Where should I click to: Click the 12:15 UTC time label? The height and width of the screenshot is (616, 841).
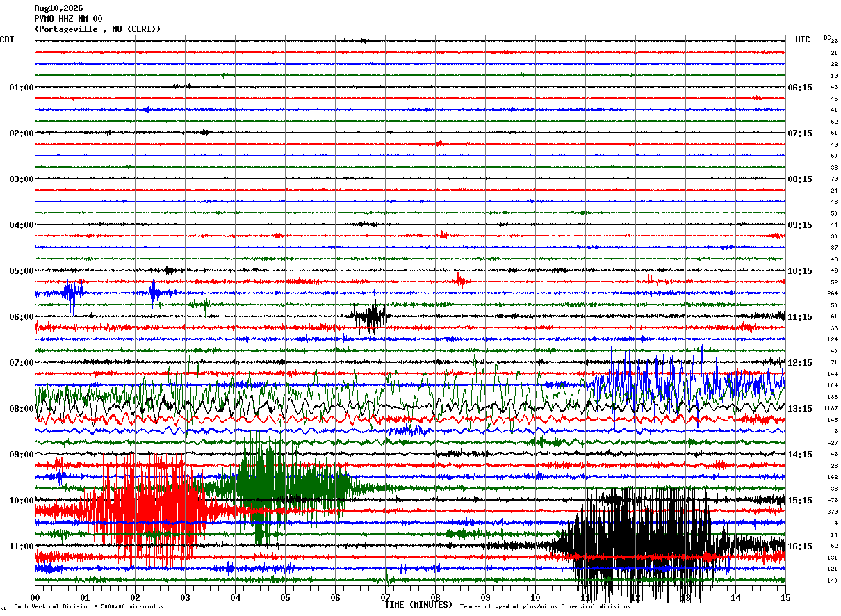click(800, 363)
